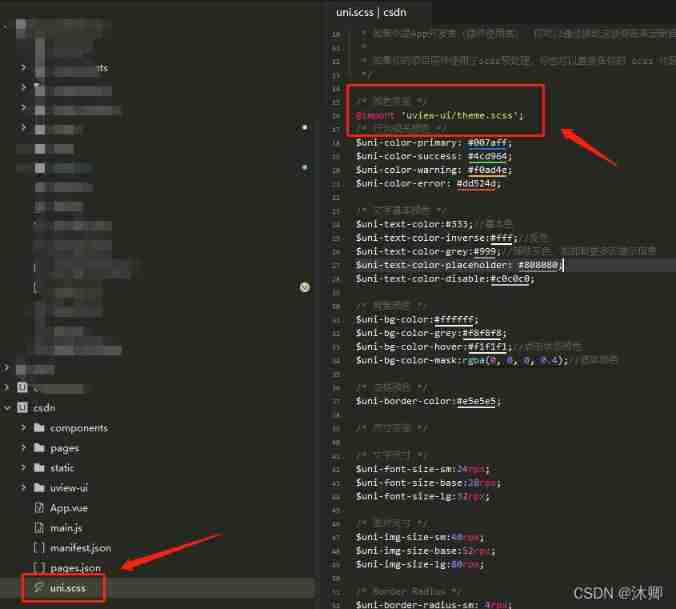Collapse the csdn project node

pos(7,408)
